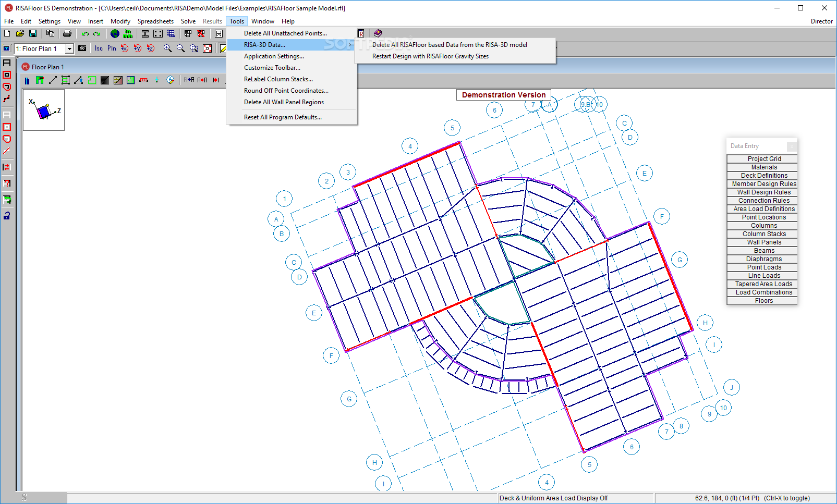This screenshot has height=504, width=837.
Task: Rotate the view about the X axis
Action: pos(125,48)
